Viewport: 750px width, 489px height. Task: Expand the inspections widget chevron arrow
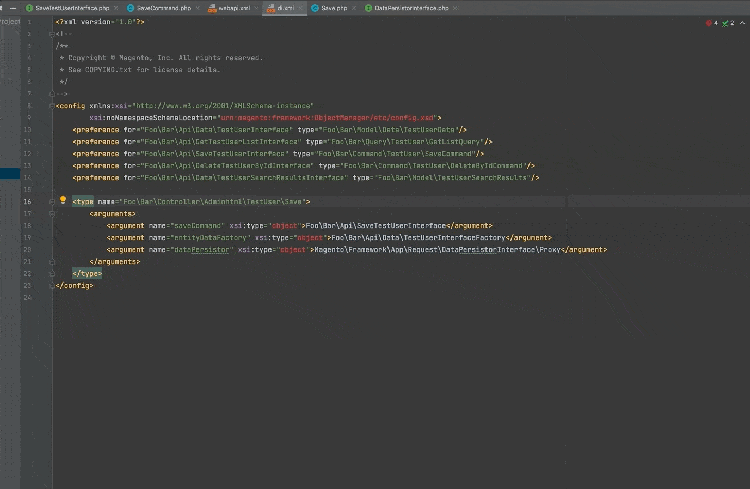pyautogui.click(x=742, y=22)
